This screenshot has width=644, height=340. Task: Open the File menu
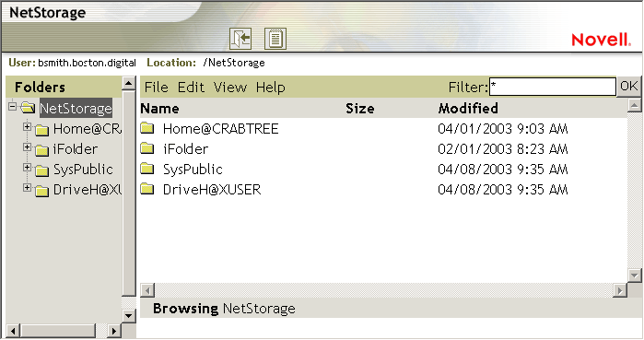[x=156, y=87]
